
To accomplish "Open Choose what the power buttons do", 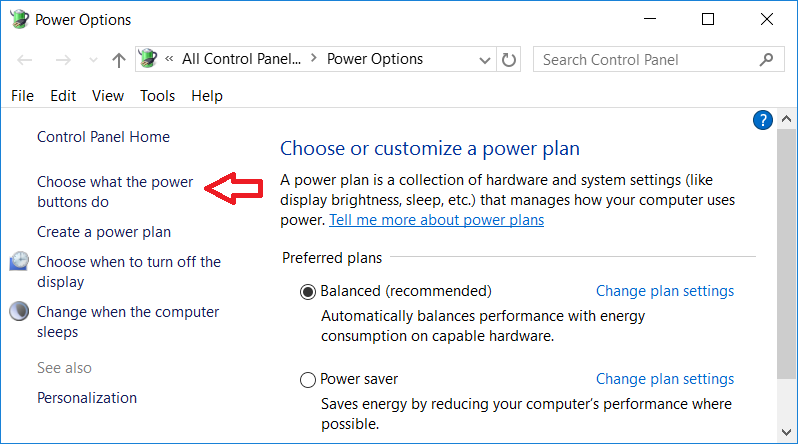I will pyautogui.click(x=115, y=192).
